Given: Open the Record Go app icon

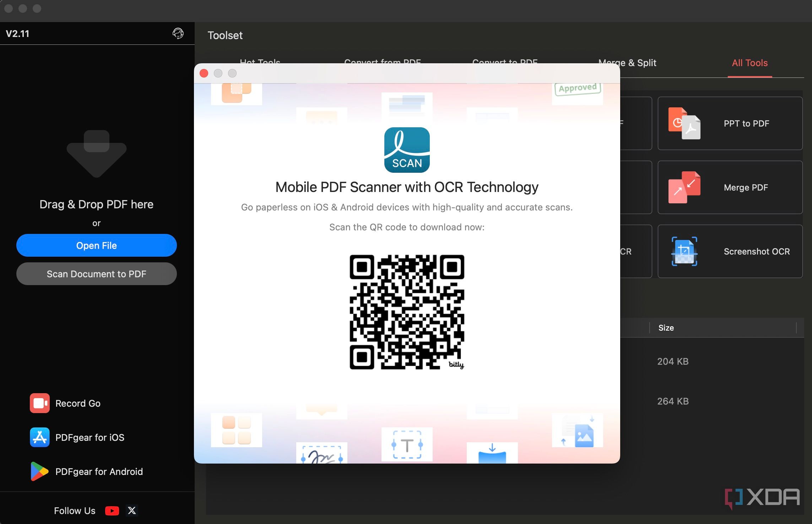Looking at the screenshot, I should 39,403.
